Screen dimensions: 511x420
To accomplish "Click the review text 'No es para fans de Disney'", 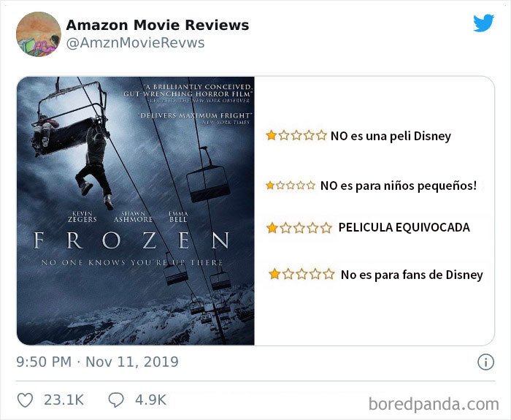I will pos(412,275).
